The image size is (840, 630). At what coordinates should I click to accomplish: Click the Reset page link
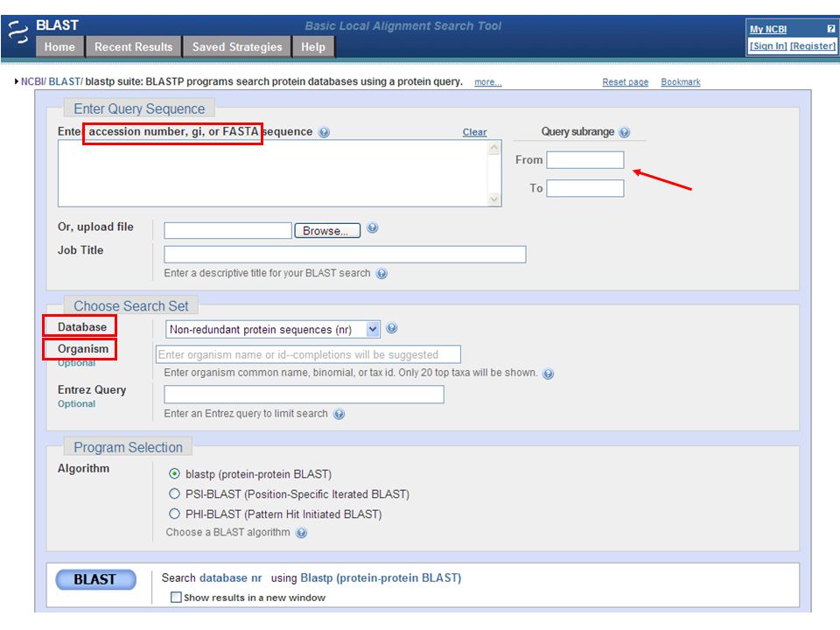pyautogui.click(x=625, y=82)
